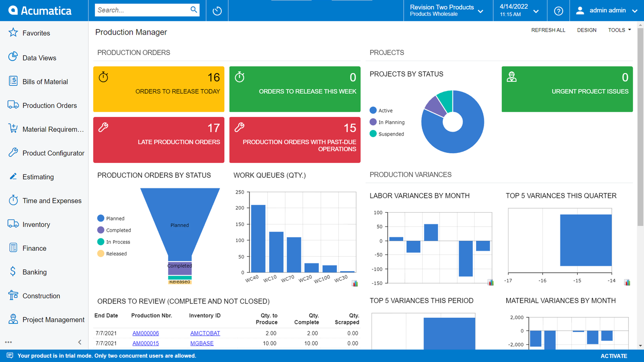Click the business date clock icon beside search
644x362 pixels.
pyautogui.click(x=217, y=10)
